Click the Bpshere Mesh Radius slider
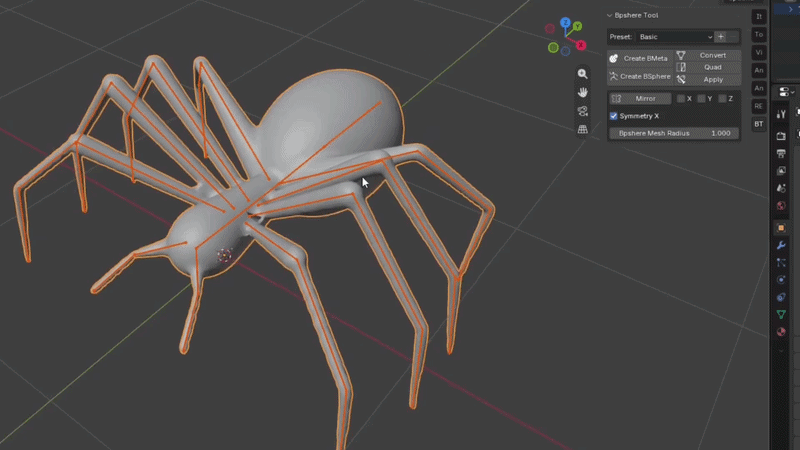This screenshot has width=800, height=450. click(x=674, y=133)
